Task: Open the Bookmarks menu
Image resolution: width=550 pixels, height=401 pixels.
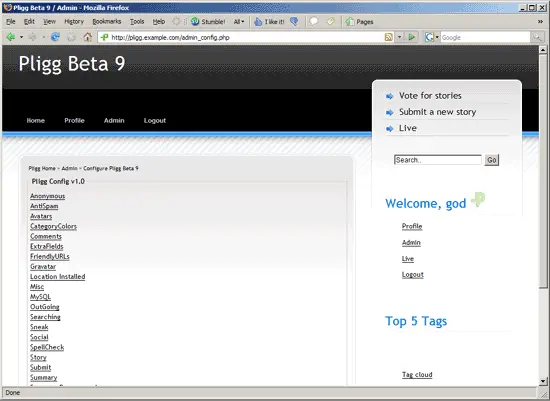Action: click(107, 21)
